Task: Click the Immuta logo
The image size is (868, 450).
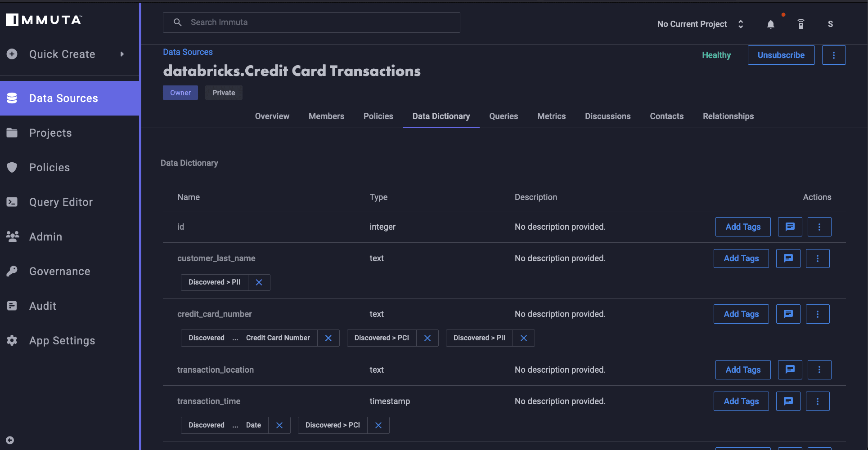Action: [44, 20]
